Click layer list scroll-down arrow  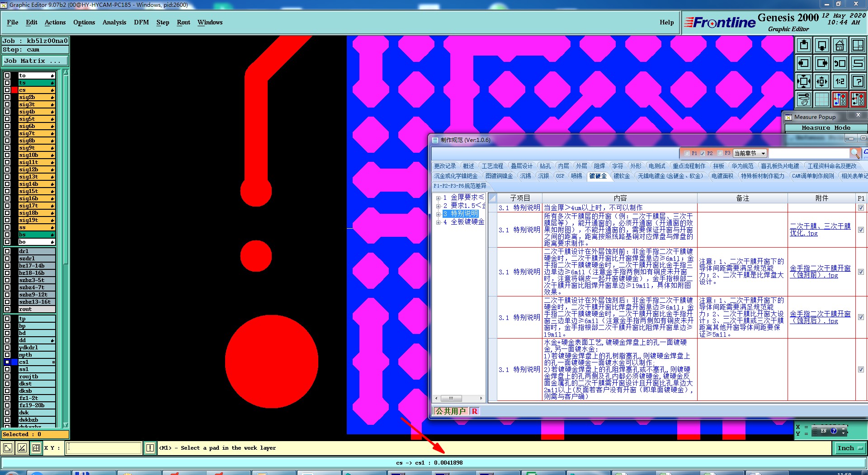click(x=66, y=425)
